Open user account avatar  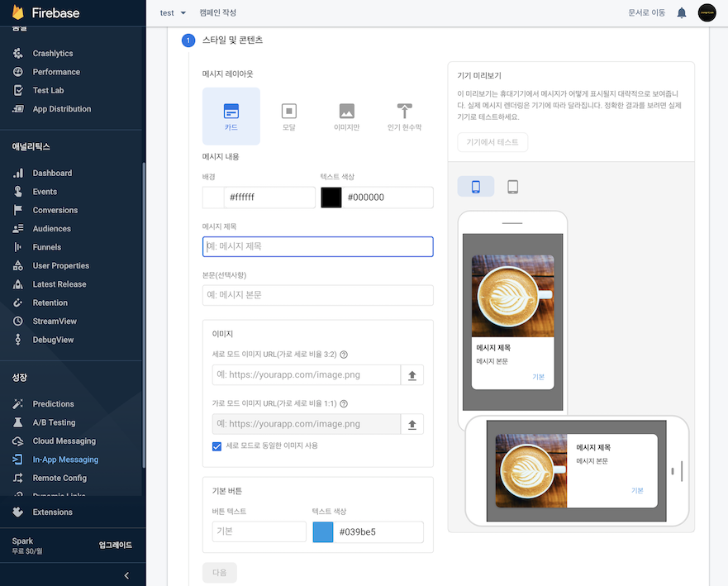(x=707, y=12)
